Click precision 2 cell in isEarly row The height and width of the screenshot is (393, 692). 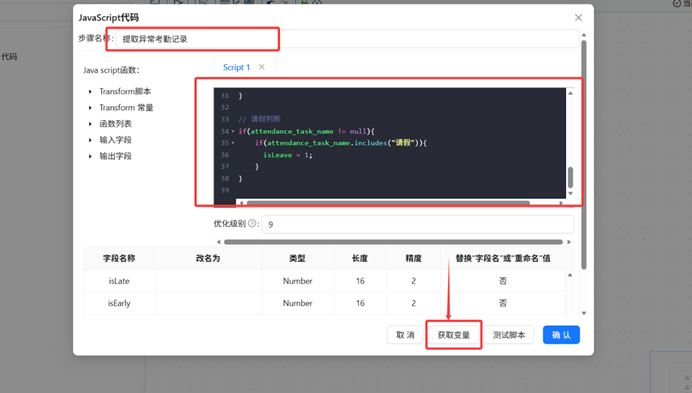pyautogui.click(x=414, y=303)
